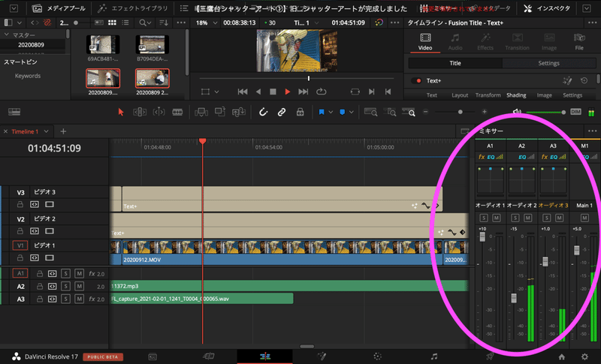Click the Detail Zoom icon
601x364 pixels.
point(390,112)
